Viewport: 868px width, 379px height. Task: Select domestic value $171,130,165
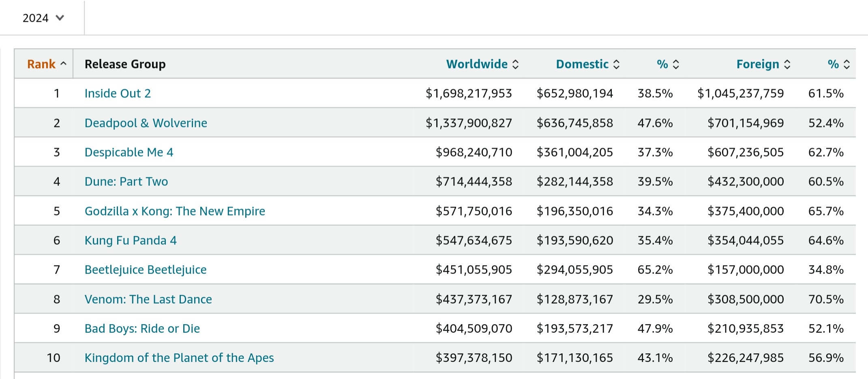click(x=575, y=357)
